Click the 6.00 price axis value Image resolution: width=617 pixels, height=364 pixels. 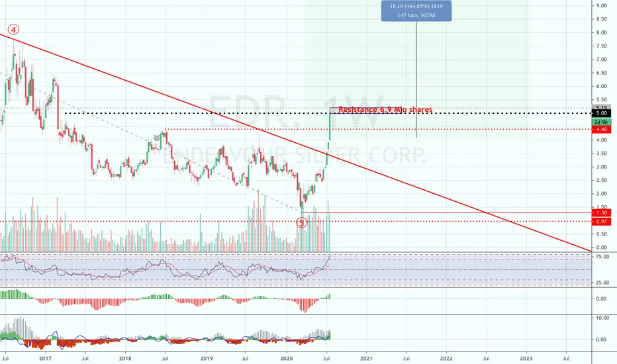(x=601, y=86)
